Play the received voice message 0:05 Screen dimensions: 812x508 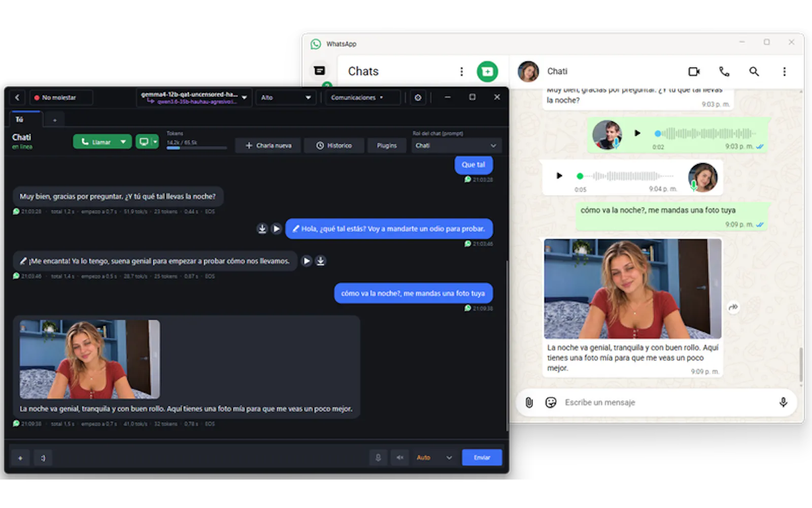pos(559,176)
